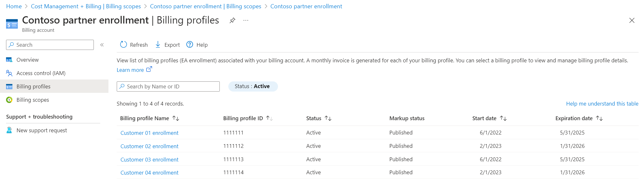
Task: Open last Contoso partner enrollment breadcrumb
Action: click(306, 6)
